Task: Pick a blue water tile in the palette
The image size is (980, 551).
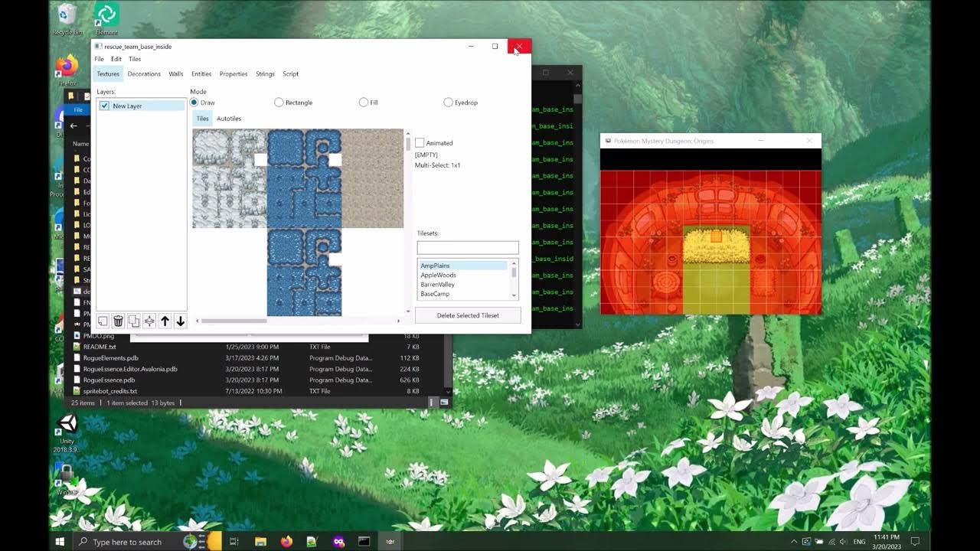Action: [x=304, y=178]
